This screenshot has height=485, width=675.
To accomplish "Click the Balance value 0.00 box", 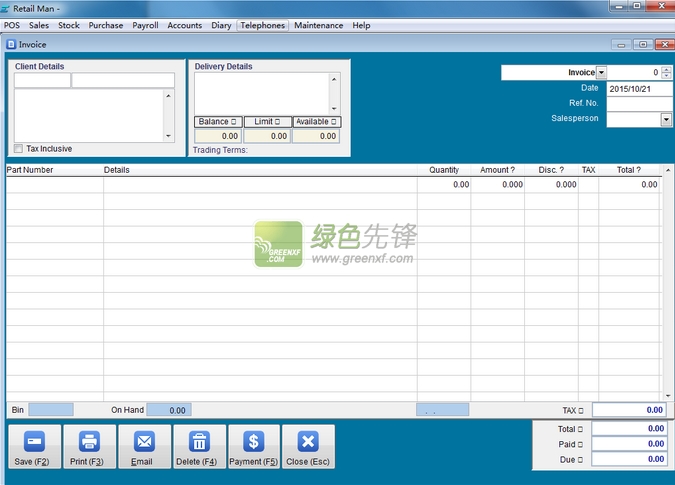I will pyautogui.click(x=218, y=136).
